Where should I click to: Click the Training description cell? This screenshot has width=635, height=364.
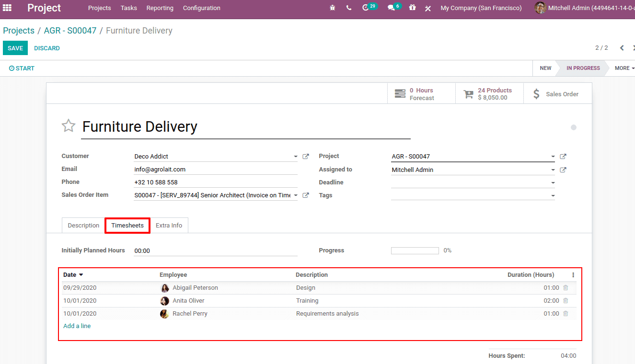307,301
